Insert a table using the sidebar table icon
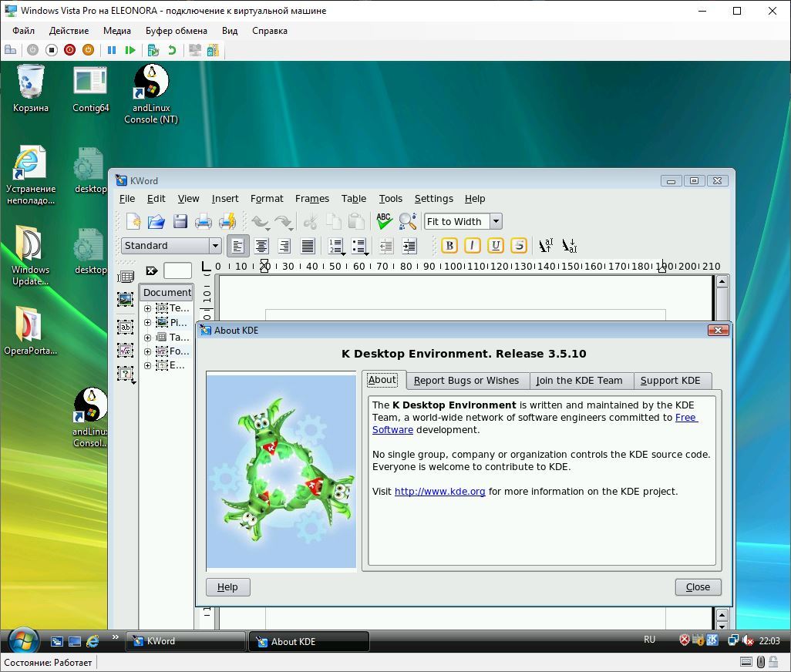The height and width of the screenshot is (672, 791). click(125, 277)
